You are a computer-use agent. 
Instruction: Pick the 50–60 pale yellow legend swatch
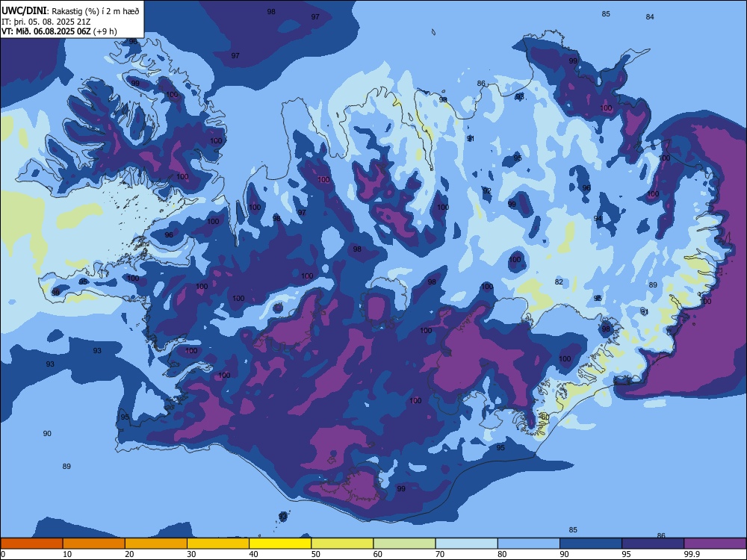[342, 544]
